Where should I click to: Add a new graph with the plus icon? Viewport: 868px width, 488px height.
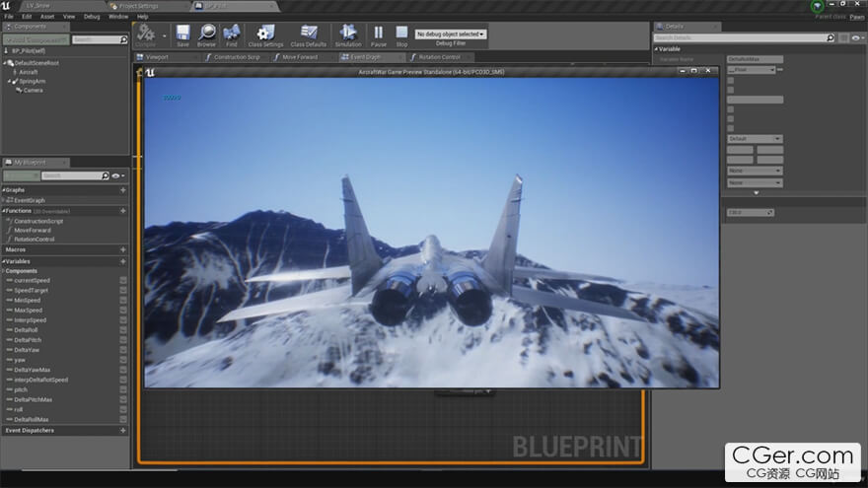click(x=123, y=189)
